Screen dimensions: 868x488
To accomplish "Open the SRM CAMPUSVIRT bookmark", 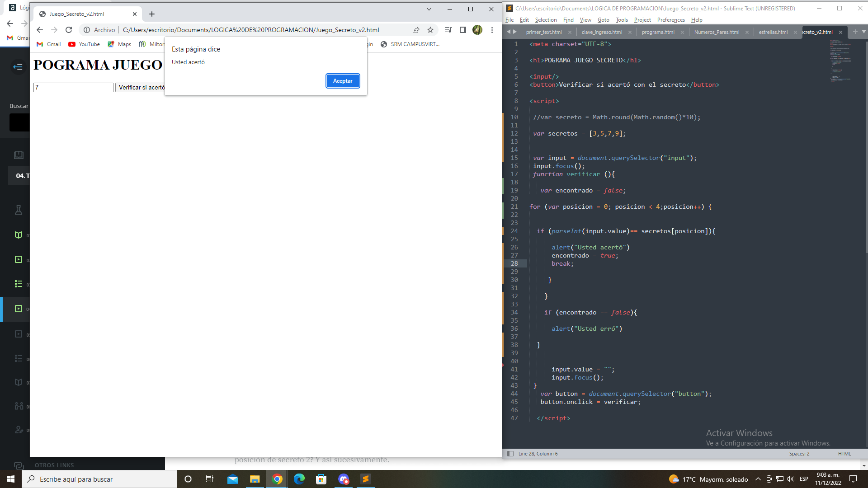I will [410, 44].
